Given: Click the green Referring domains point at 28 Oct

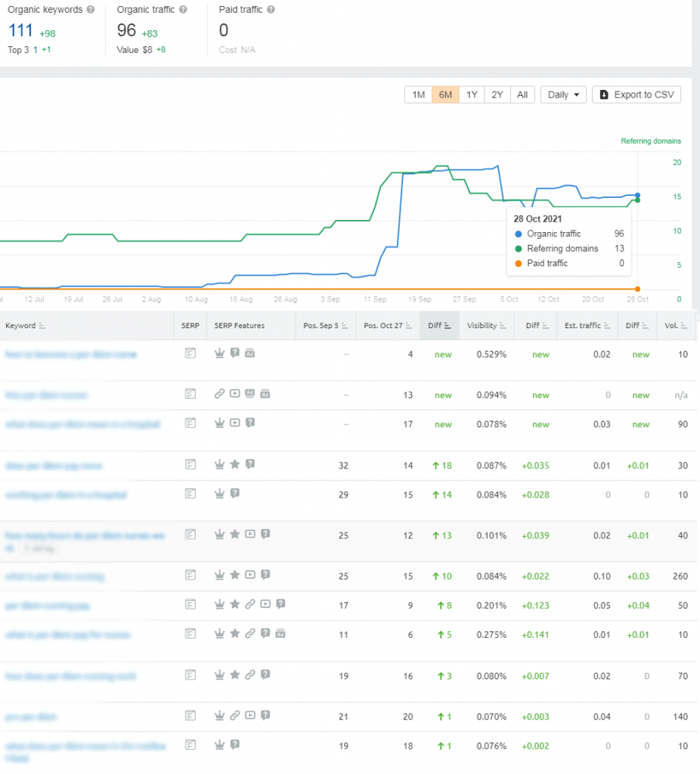Looking at the screenshot, I should 637,200.
